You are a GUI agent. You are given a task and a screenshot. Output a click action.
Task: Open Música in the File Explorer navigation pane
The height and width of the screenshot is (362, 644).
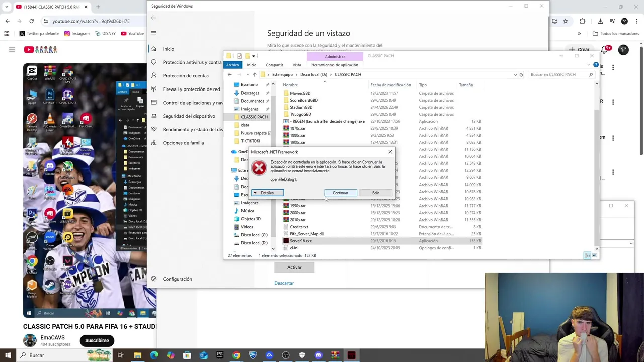(x=247, y=211)
